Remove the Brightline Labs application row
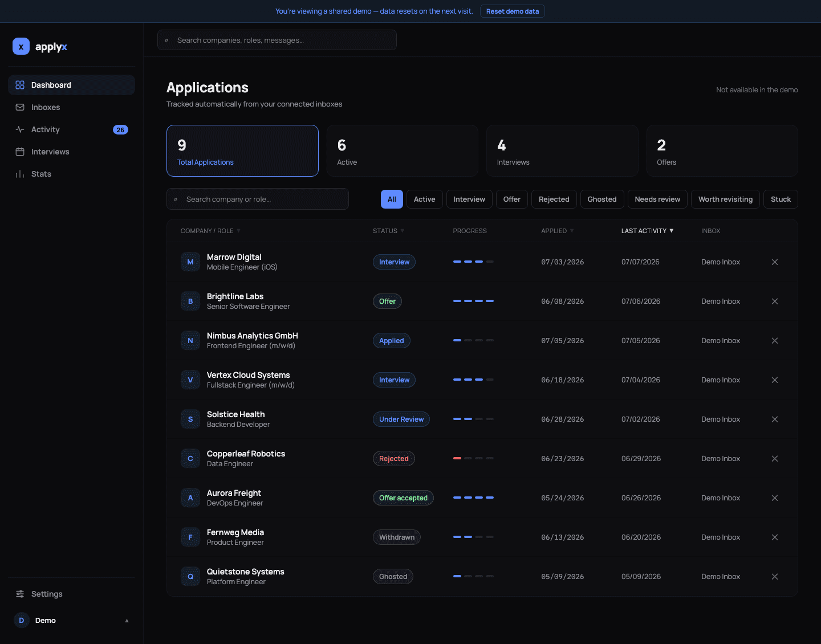 tap(775, 301)
